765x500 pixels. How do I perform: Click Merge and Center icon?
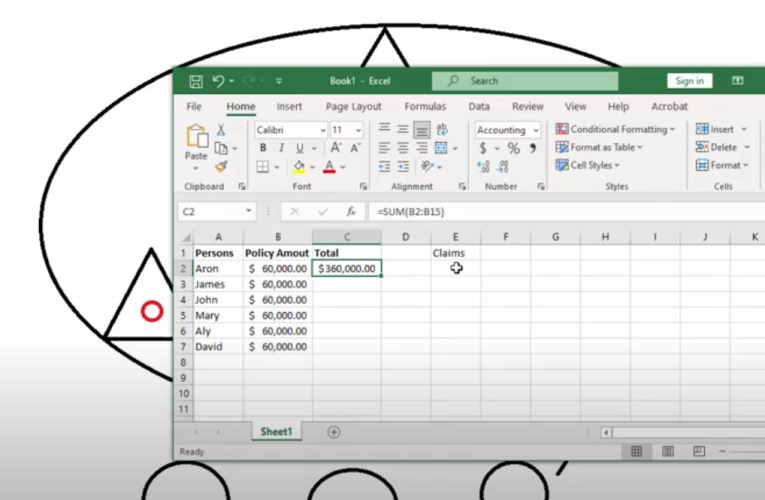coord(441,148)
